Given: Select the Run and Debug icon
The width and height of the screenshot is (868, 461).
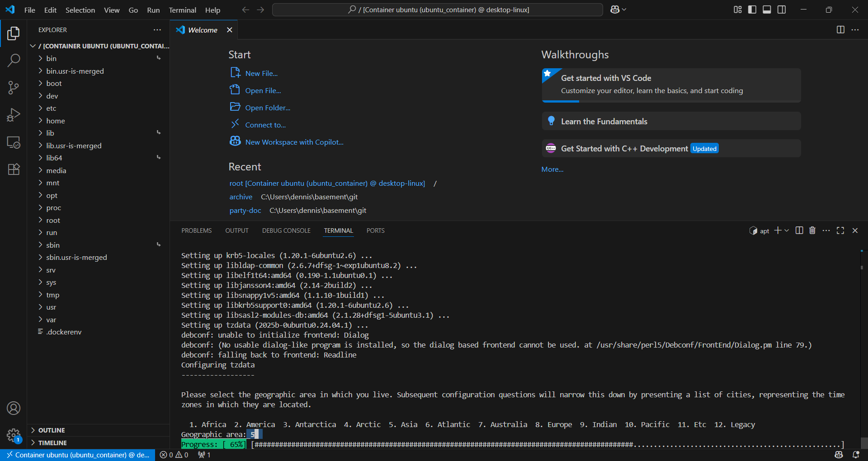Looking at the screenshot, I should coord(14,115).
